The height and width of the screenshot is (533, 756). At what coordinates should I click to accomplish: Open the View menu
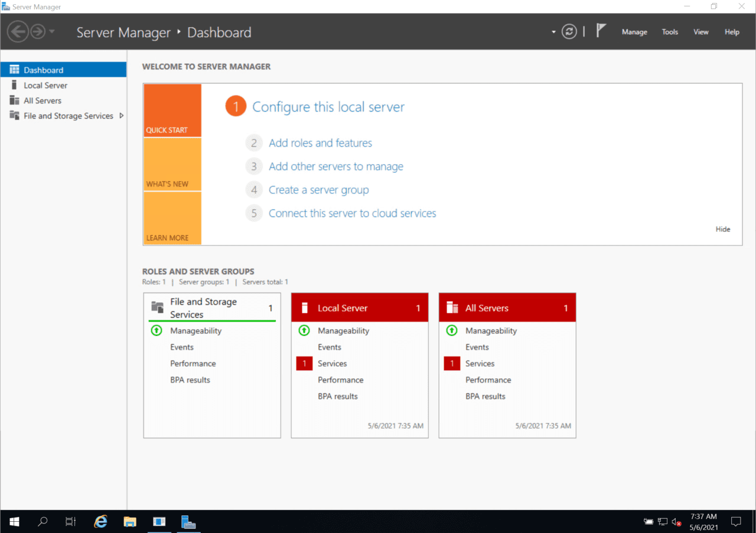[701, 32]
